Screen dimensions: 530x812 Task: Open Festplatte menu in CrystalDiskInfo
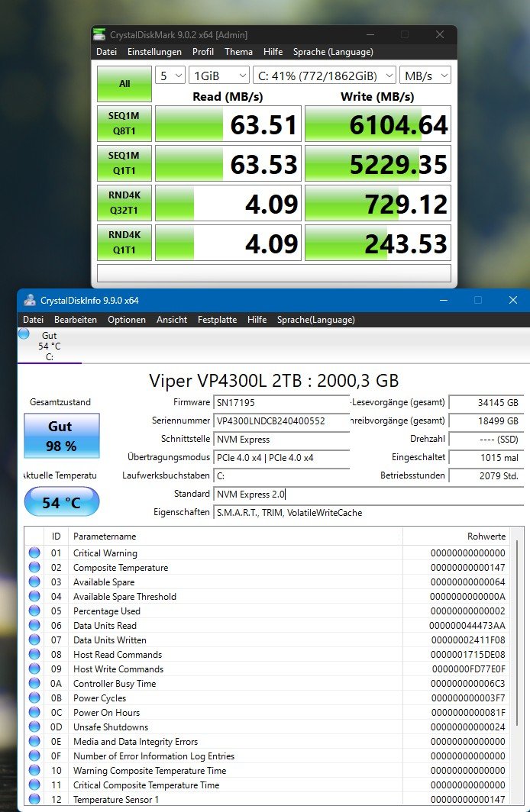tap(217, 320)
